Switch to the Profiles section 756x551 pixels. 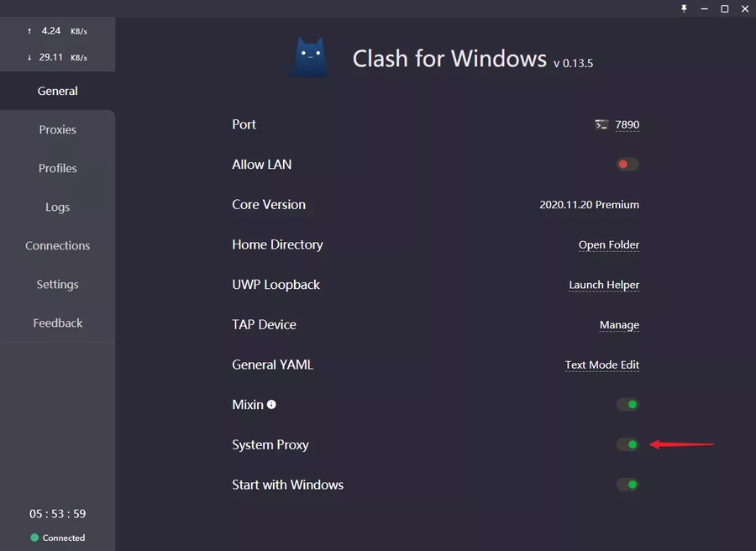coord(57,168)
